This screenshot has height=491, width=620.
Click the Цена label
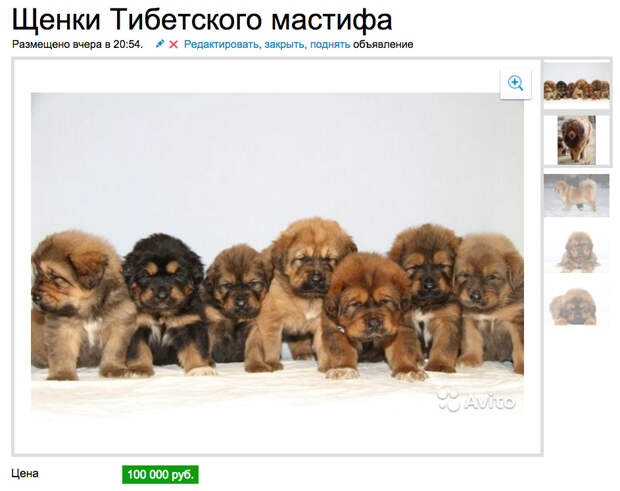(x=25, y=473)
